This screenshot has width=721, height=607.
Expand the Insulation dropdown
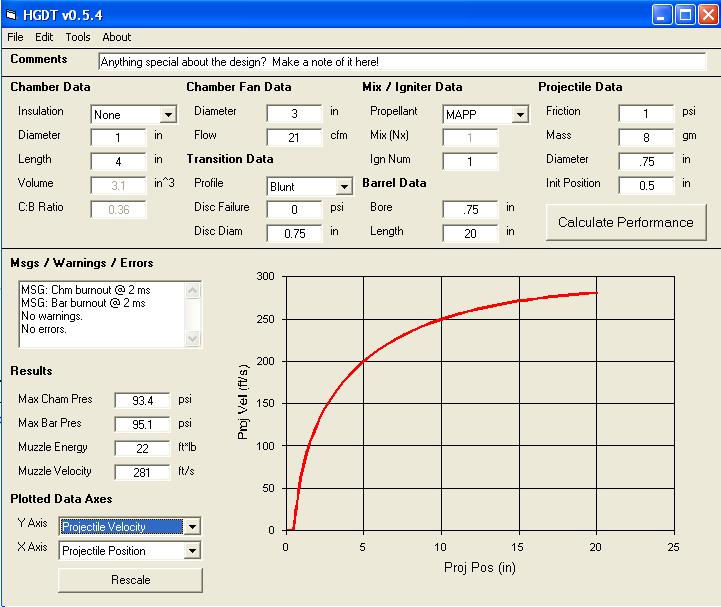168,115
